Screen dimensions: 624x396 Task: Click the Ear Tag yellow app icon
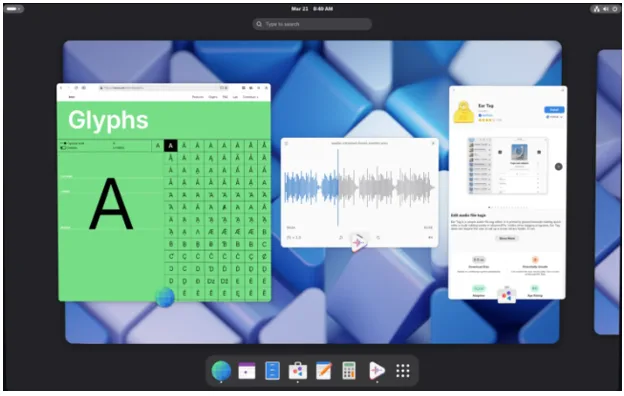point(464,112)
